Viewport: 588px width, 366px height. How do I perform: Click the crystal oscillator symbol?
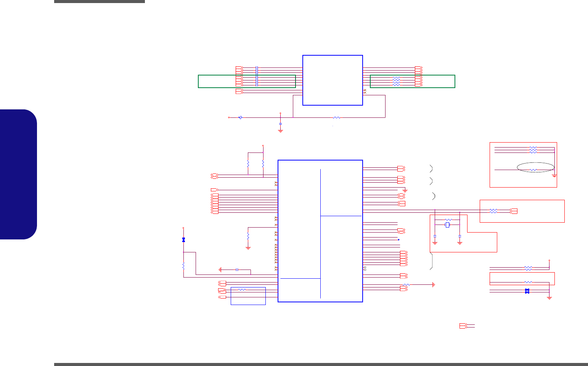coord(447,225)
